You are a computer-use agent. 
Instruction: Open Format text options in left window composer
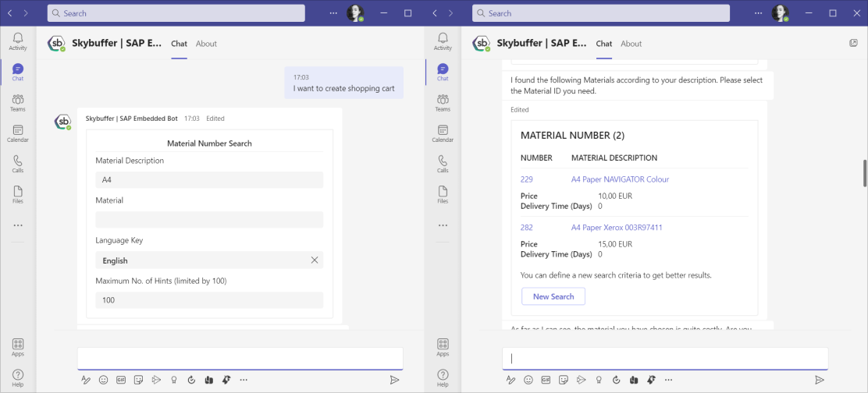pos(85,380)
